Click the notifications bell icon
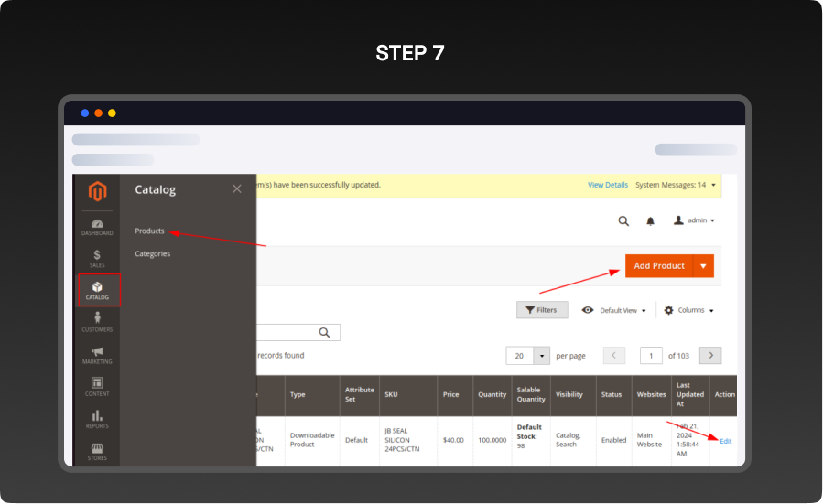823x504 pixels. pyautogui.click(x=651, y=220)
